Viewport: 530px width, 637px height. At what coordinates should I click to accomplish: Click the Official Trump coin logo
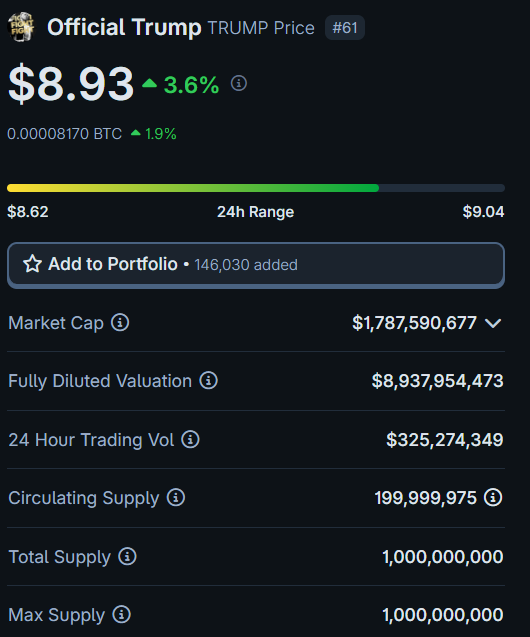[21, 27]
